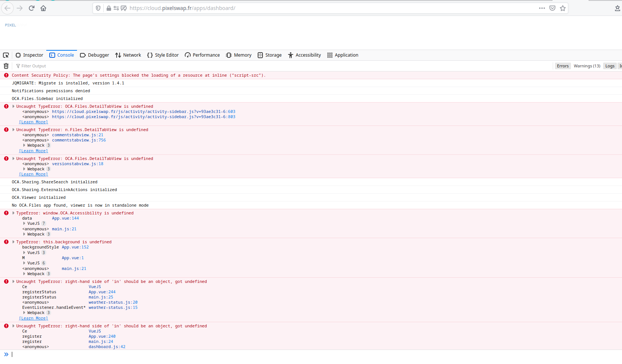The height and width of the screenshot is (364, 622).
Task: Open tracking protection shield in address bar
Action: click(98, 8)
